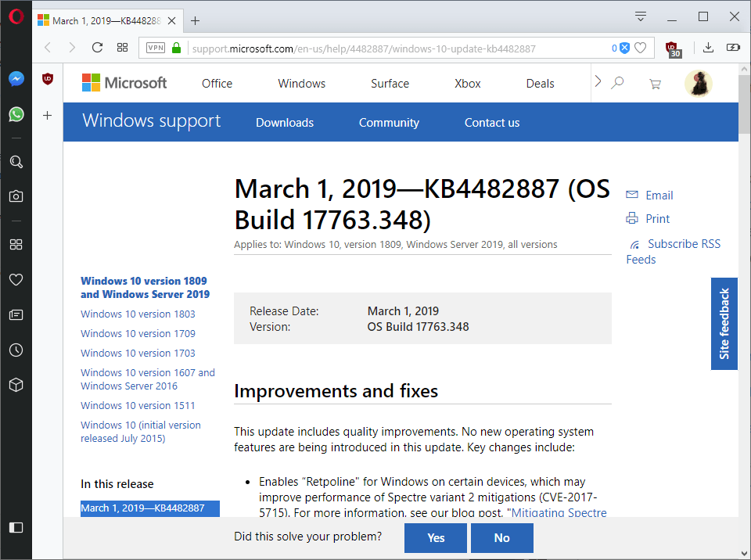Image resolution: width=751 pixels, height=560 pixels.
Task: Open the ad blocker shield badge
Action: pos(620,48)
